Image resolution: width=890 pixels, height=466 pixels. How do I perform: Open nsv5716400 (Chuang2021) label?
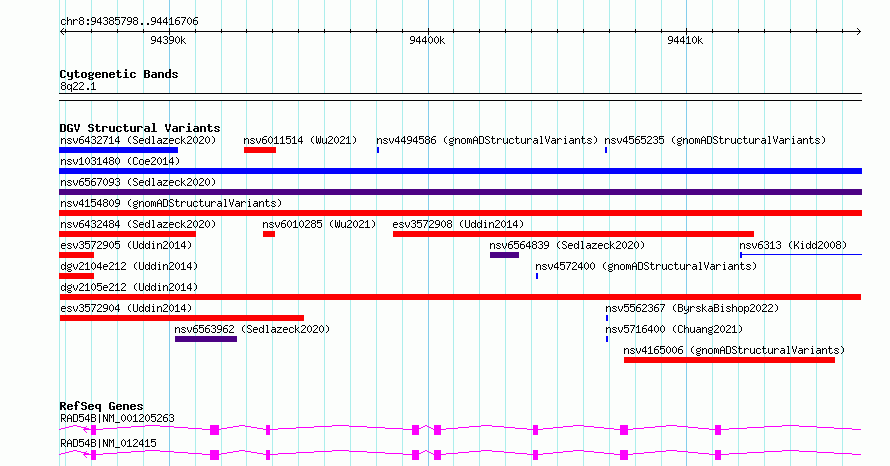(x=674, y=329)
